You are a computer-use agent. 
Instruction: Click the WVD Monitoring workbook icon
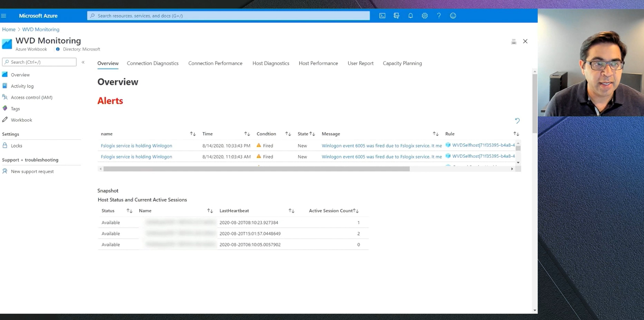[7, 44]
